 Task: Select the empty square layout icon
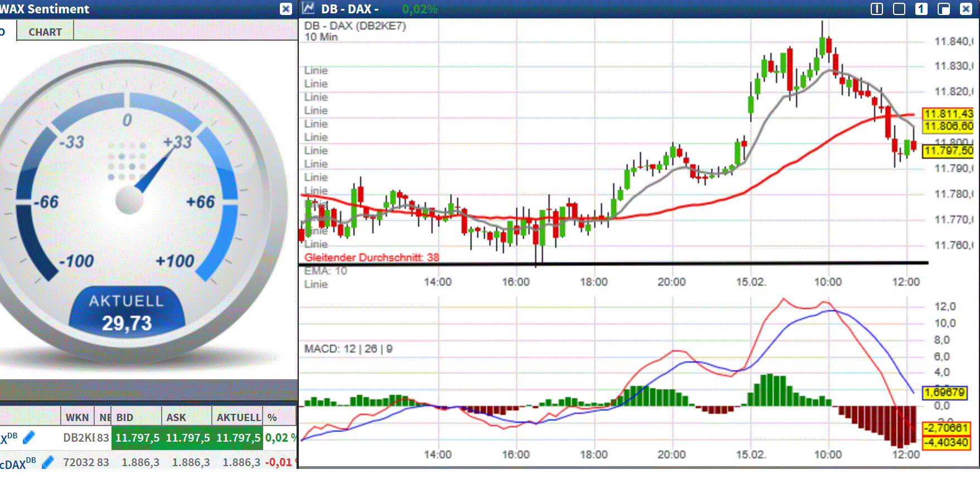[x=899, y=9]
